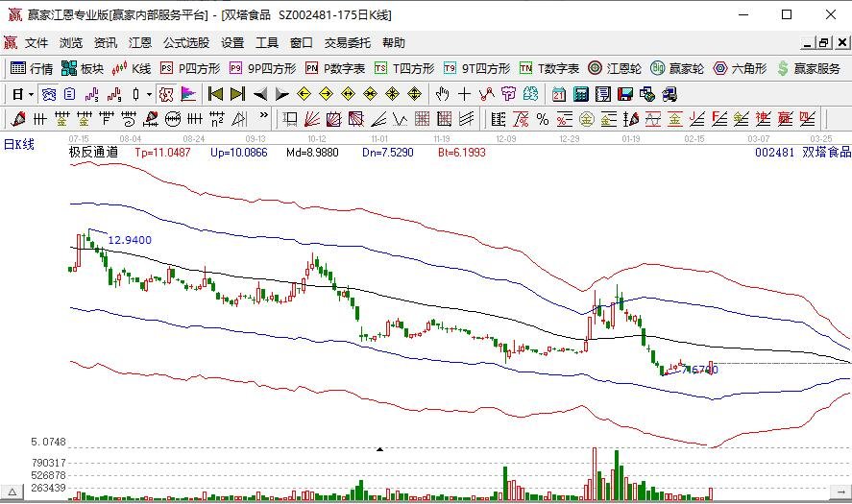The image size is (852, 504).
Task: Click yellow diamond right arrow sign
Action: pyautogui.click(x=326, y=94)
